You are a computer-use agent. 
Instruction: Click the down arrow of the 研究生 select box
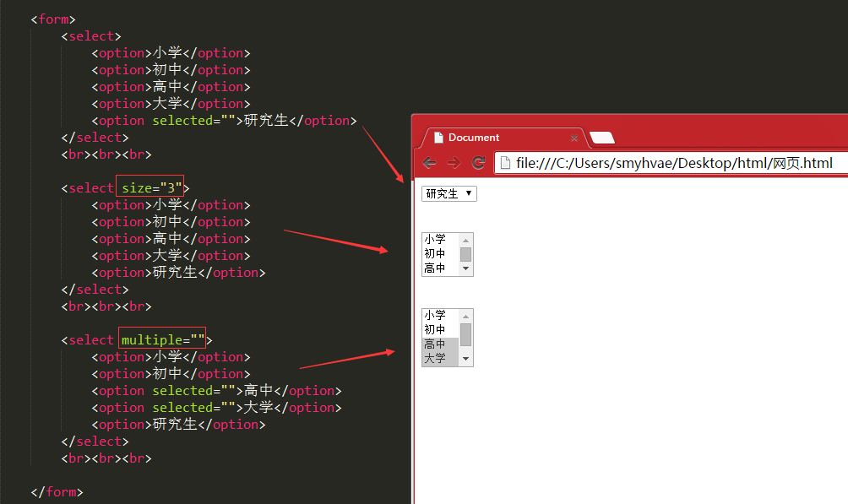pyautogui.click(x=468, y=193)
